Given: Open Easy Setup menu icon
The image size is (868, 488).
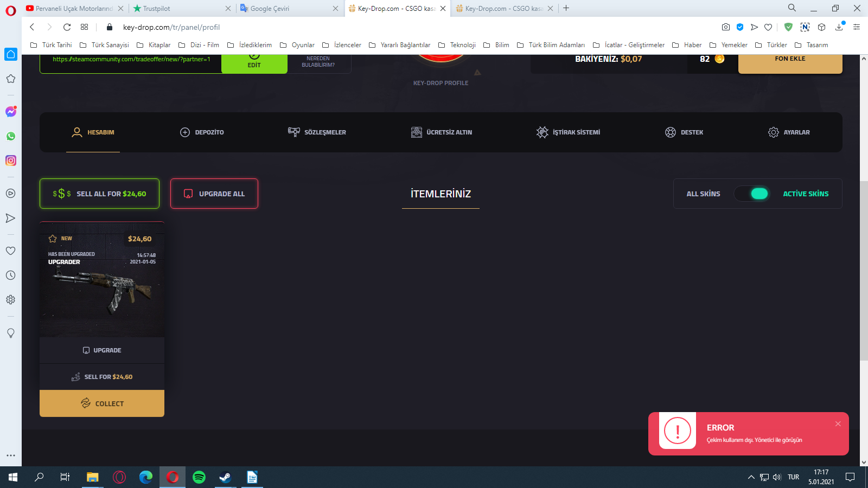Looking at the screenshot, I should pos(857,27).
